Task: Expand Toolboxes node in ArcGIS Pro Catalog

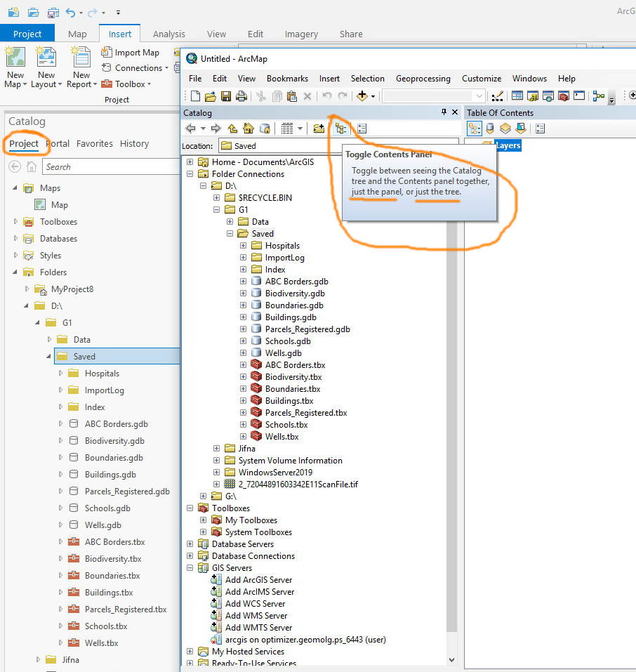Action: [15, 222]
